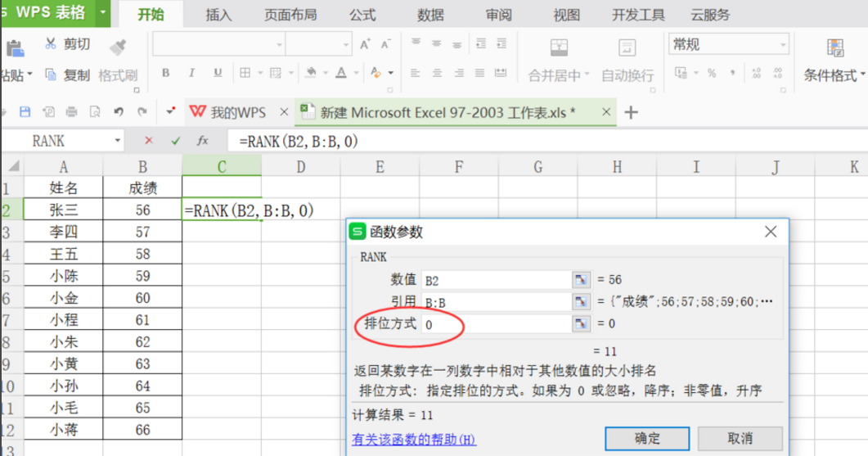Align text left icon
This screenshot has width=868, height=456.
tap(415, 73)
